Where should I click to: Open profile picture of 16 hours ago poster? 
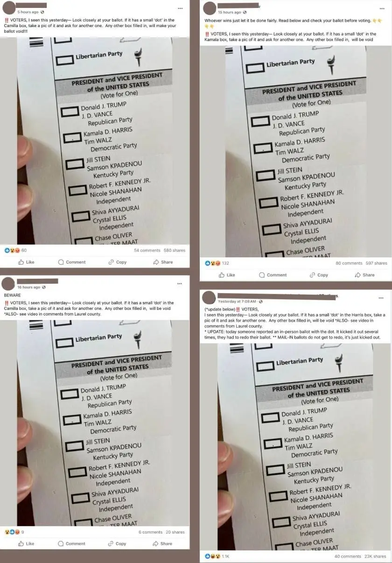point(8,283)
